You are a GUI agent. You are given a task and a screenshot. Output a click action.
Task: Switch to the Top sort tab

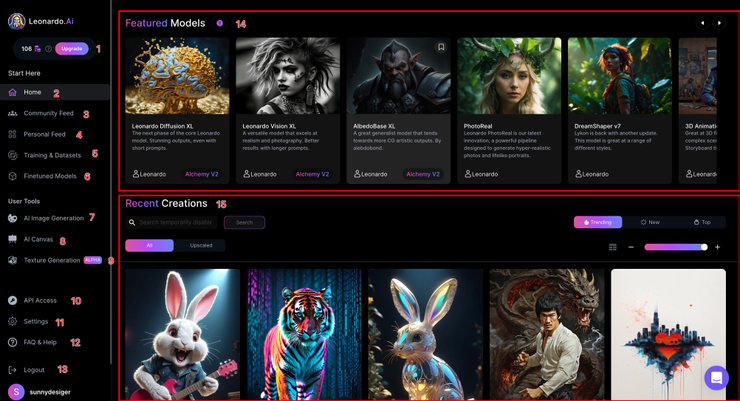pyautogui.click(x=702, y=222)
